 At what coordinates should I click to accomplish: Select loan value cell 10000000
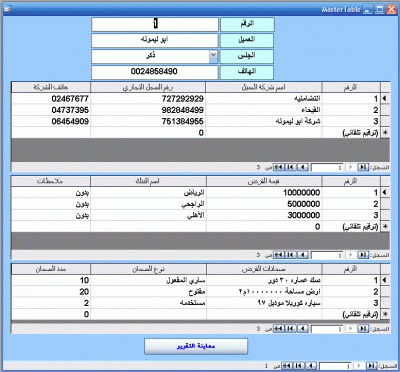(x=264, y=192)
